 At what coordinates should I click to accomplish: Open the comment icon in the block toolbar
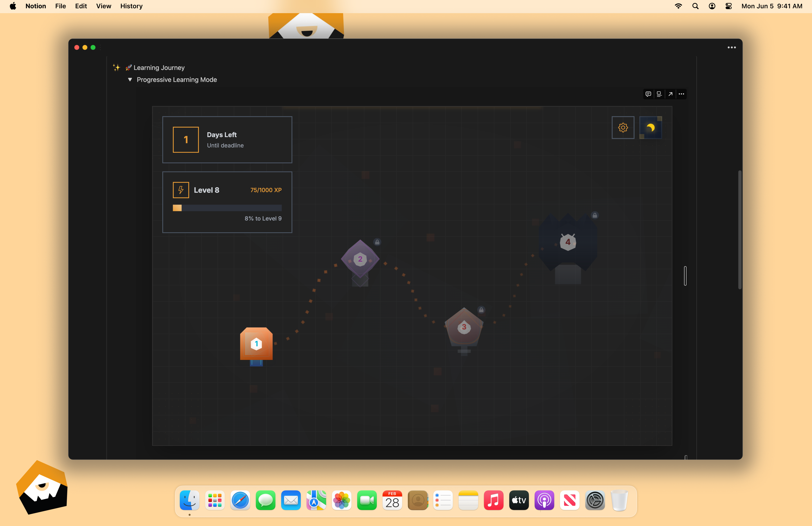[648, 94]
